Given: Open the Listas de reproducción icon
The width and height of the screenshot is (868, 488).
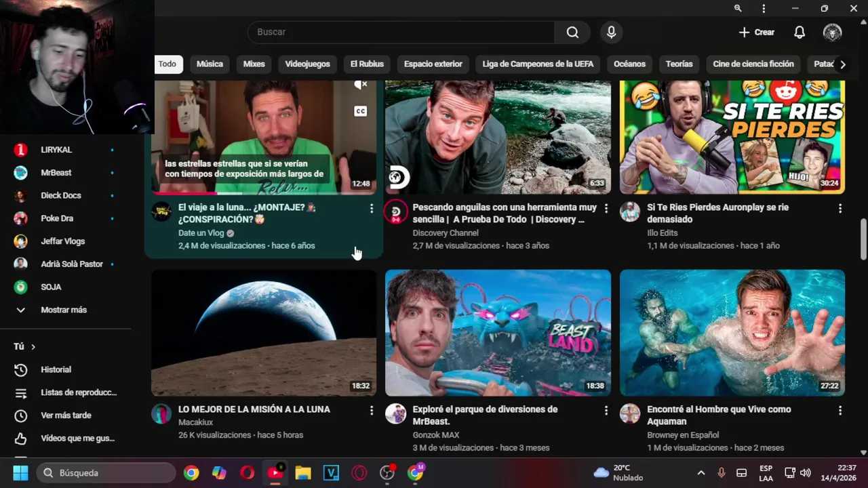Looking at the screenshot, I should [21, 392].
